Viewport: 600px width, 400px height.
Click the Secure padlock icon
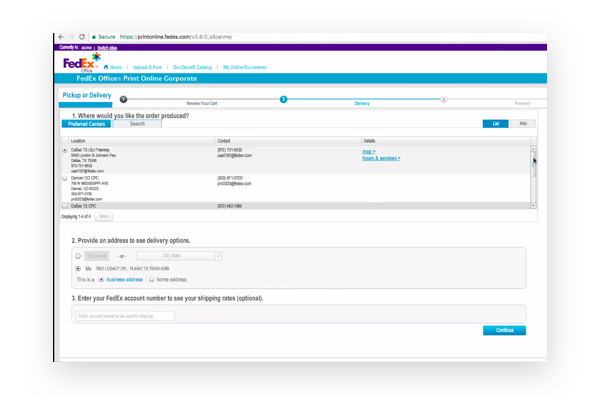pos(94,37)
